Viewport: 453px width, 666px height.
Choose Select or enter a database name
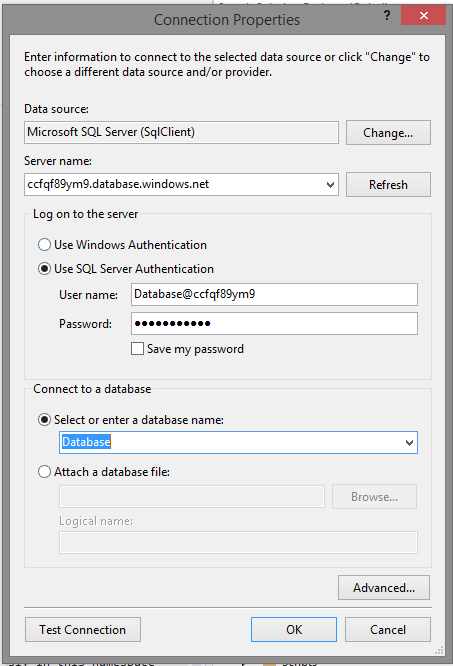click(x=44, y=420)
